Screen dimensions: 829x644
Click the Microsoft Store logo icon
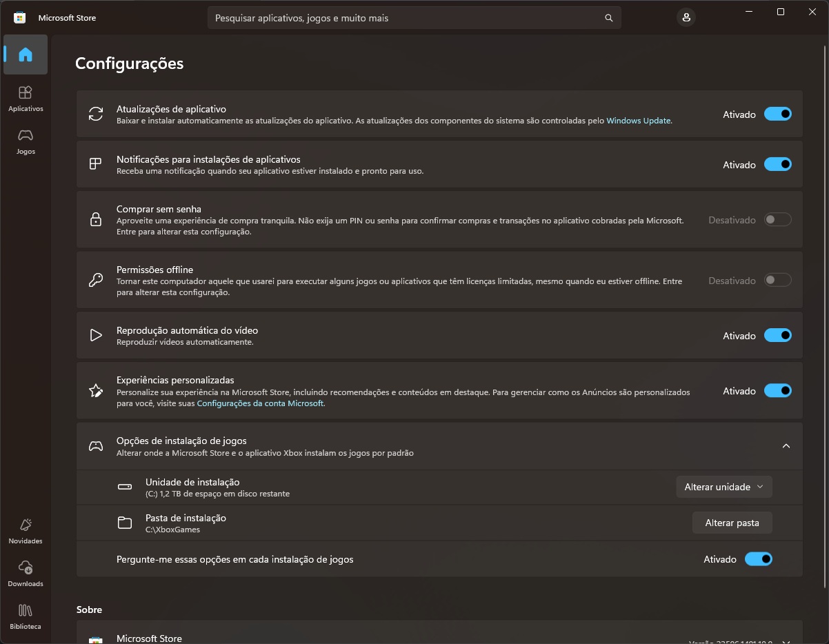tap(20, 18)
